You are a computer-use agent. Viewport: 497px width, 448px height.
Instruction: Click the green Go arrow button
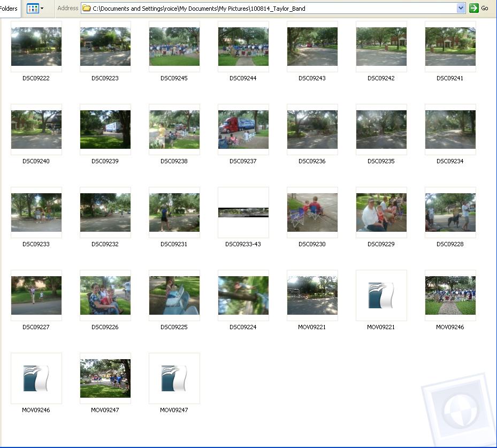pyautogui.click(x=474, y=8)
